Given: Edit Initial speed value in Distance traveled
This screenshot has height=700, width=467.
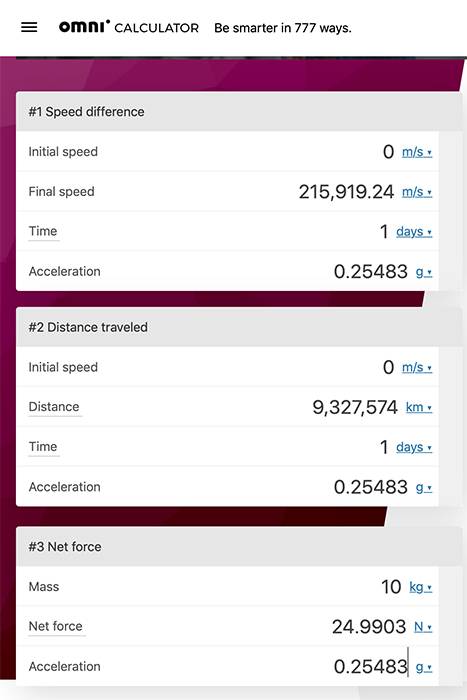Looking at the screenshot, I should click(x=388, y=367).
